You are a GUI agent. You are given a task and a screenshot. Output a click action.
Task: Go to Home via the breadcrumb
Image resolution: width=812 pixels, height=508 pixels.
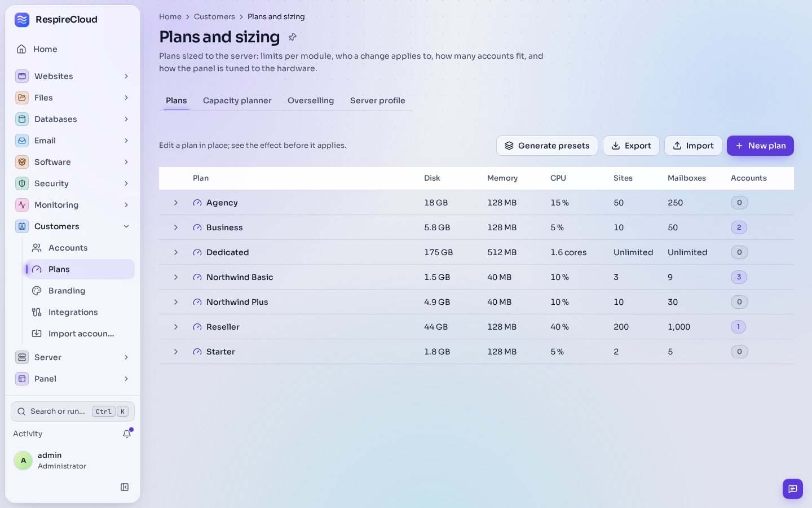click(170, 17)
